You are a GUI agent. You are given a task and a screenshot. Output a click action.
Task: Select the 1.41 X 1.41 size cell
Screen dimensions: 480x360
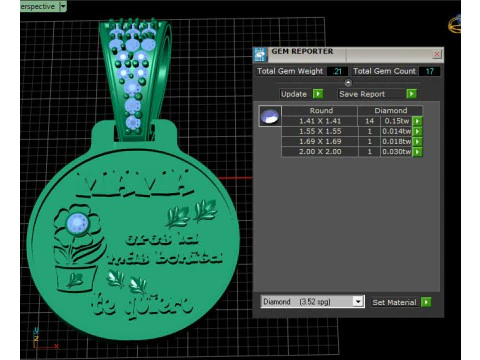click(320, 121)
